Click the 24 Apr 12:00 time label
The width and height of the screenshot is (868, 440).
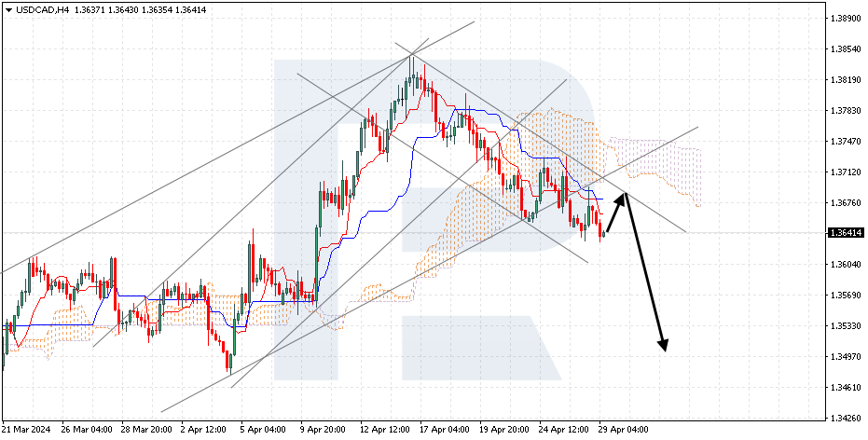(x=563, y=430)
